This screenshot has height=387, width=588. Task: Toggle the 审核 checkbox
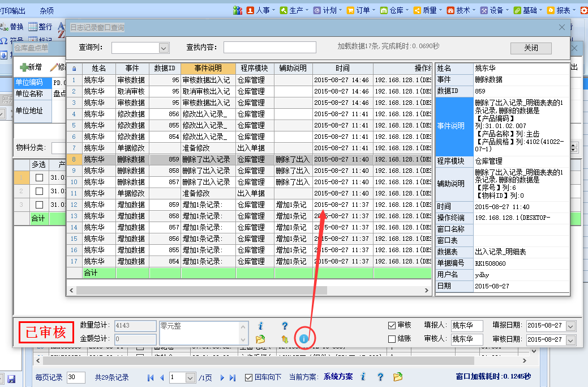point(392,325)
